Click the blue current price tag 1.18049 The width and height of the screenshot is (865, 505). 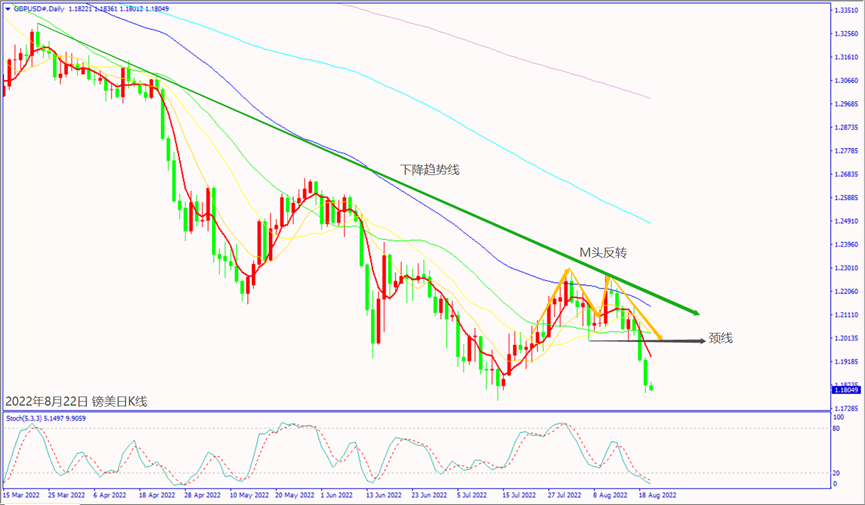(x=845, y=391)
